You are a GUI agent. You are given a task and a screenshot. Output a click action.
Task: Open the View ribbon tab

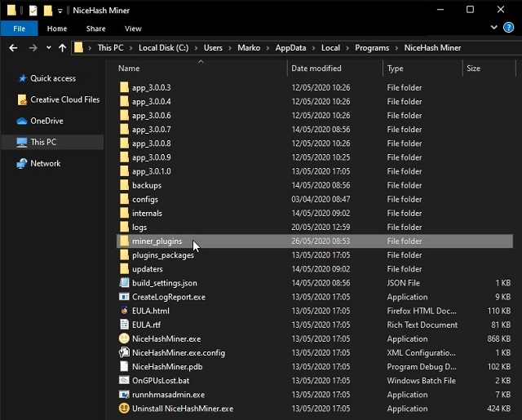(133, 29)
